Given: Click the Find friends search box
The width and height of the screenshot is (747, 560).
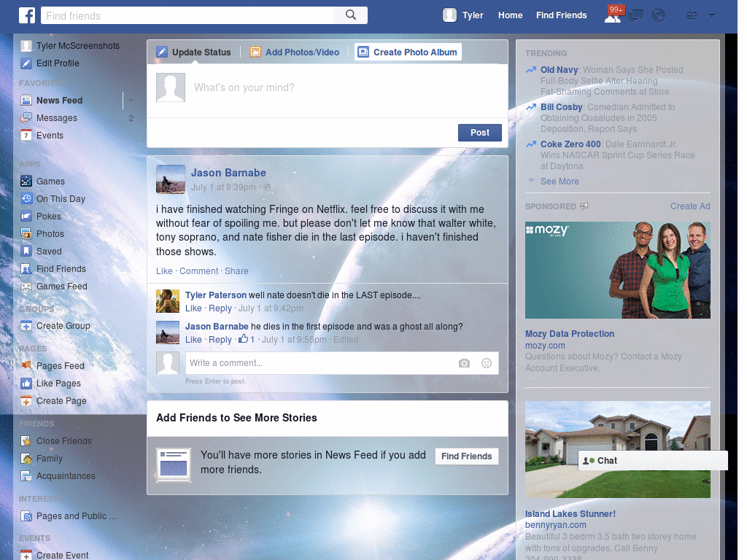Looking at the screenshot, I should click(187, 16).
